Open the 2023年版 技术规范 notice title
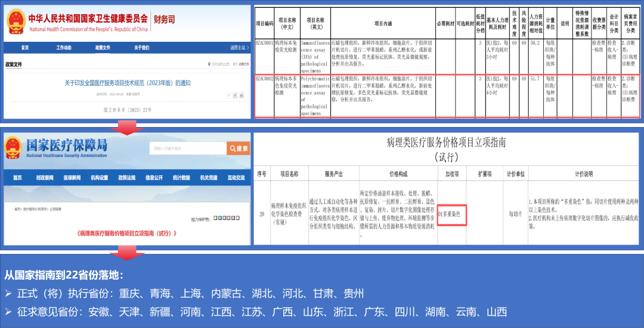Viewport: 644px width, 328px height. pos(128,83)
